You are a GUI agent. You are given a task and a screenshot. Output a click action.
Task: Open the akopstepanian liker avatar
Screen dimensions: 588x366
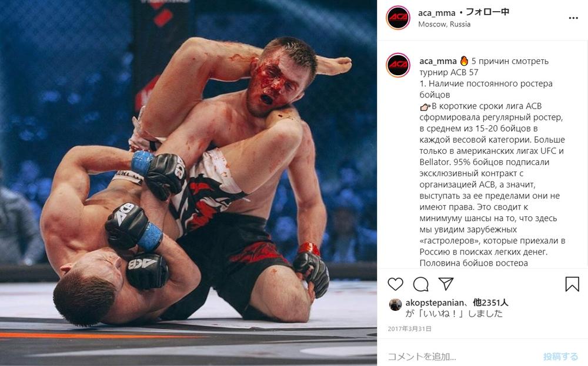(x=395, y=304)
